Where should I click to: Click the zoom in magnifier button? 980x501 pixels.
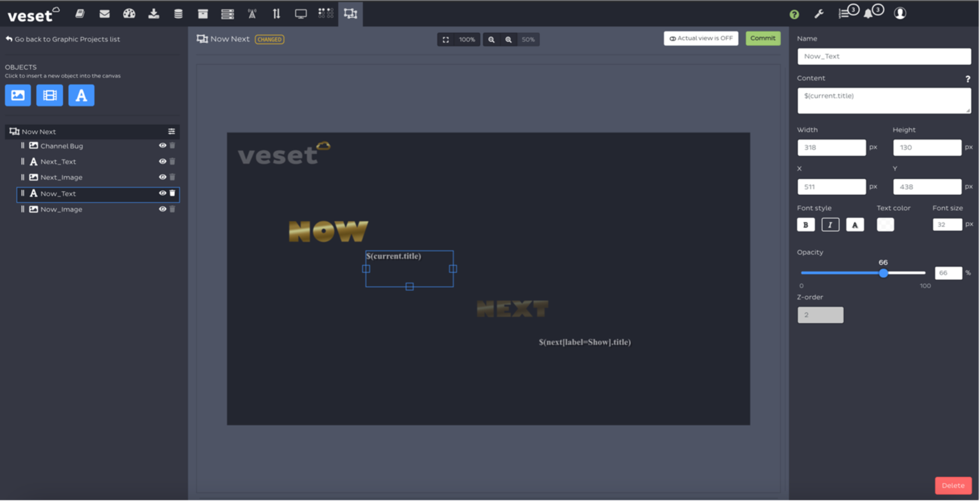click(509, 40)
